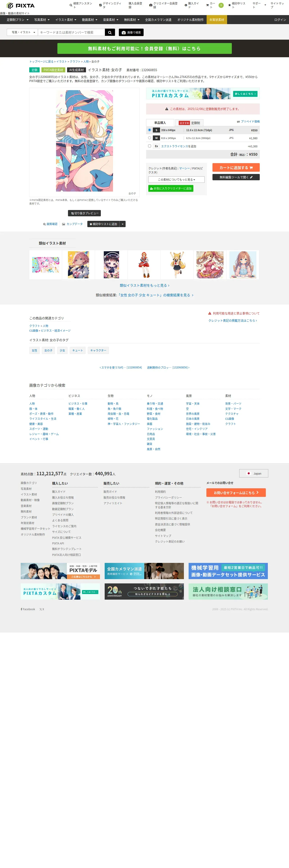The image size is (289, 868).
Task: Click お気に入りクリエイターに追加 green button
Action: coord(171,188)
